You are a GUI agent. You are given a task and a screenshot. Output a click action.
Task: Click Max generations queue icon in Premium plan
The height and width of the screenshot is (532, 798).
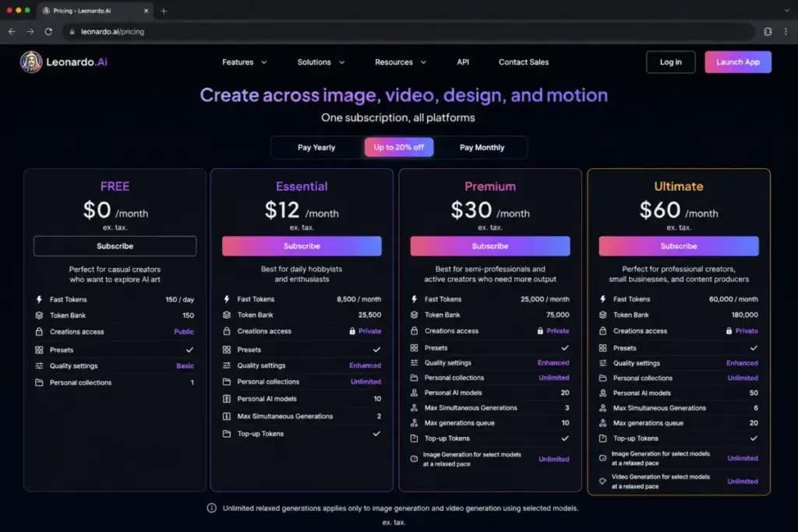coord(415,423)
